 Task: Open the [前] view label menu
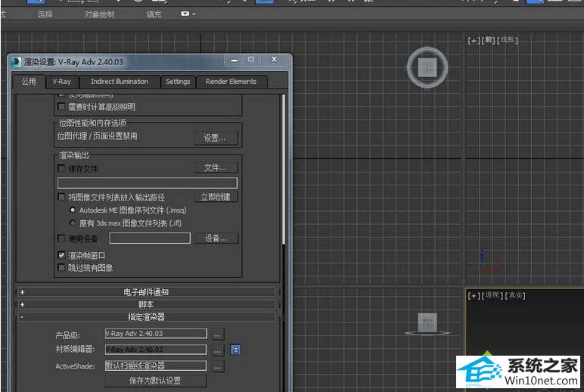point(488,40)
